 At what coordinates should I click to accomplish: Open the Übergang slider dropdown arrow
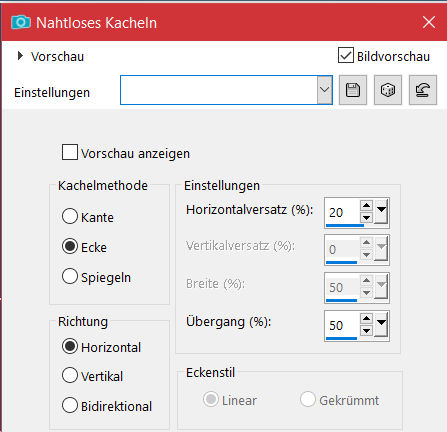point(381,324)
